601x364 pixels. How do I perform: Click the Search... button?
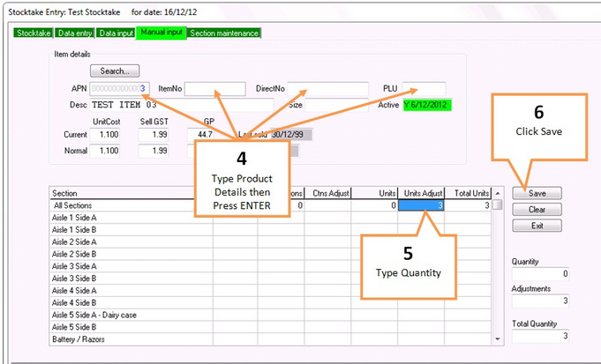115,71
